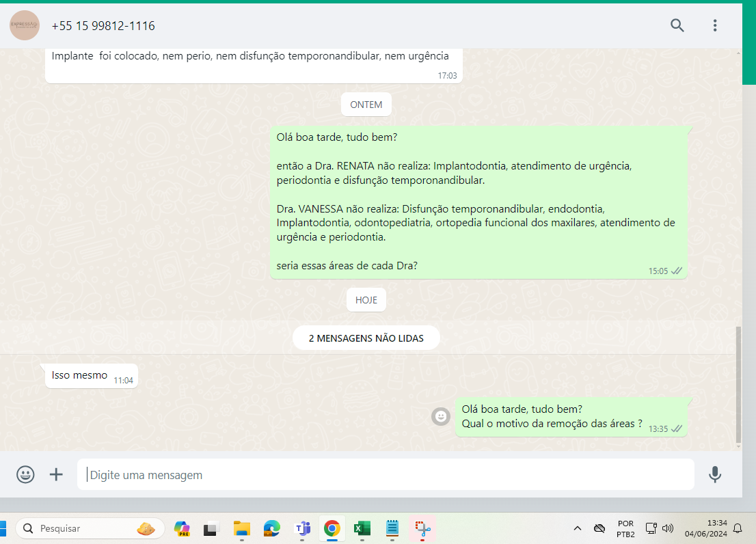
Task: Click the chat vertical scrollbar thumb
Action: pos(738,385)
